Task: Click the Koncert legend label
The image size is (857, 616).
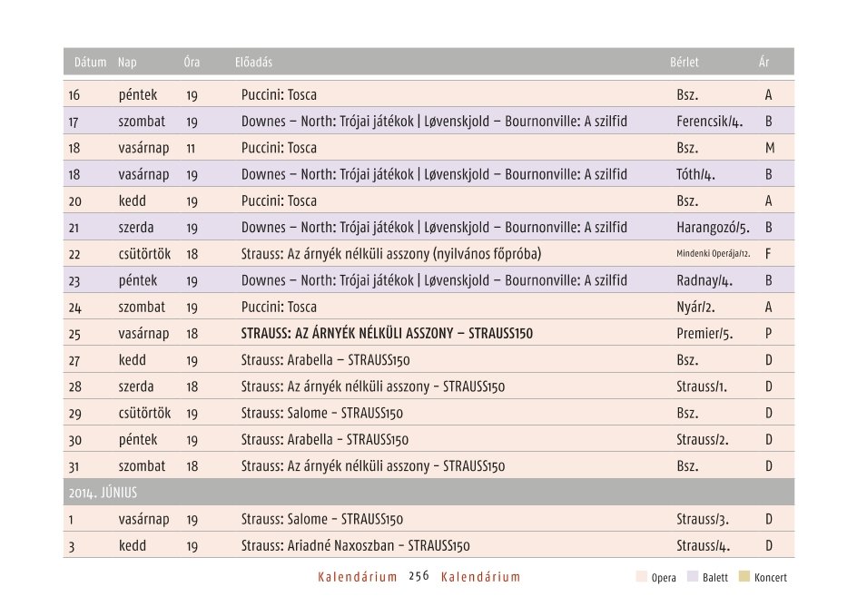Action: 771,577
